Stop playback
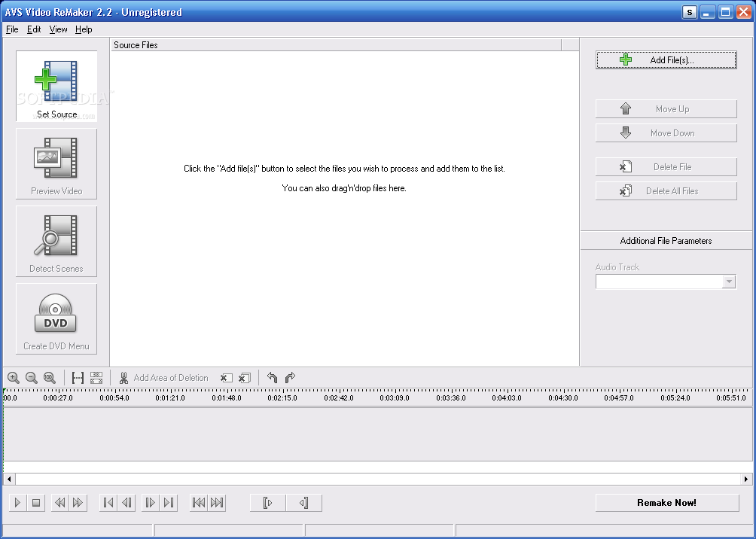Viewport: 756px width, 539px height. (36, 503)
